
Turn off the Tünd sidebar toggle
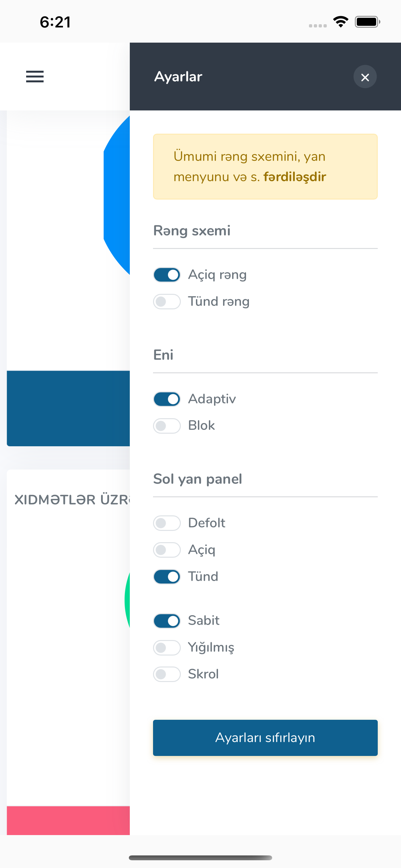pos(167,577)
